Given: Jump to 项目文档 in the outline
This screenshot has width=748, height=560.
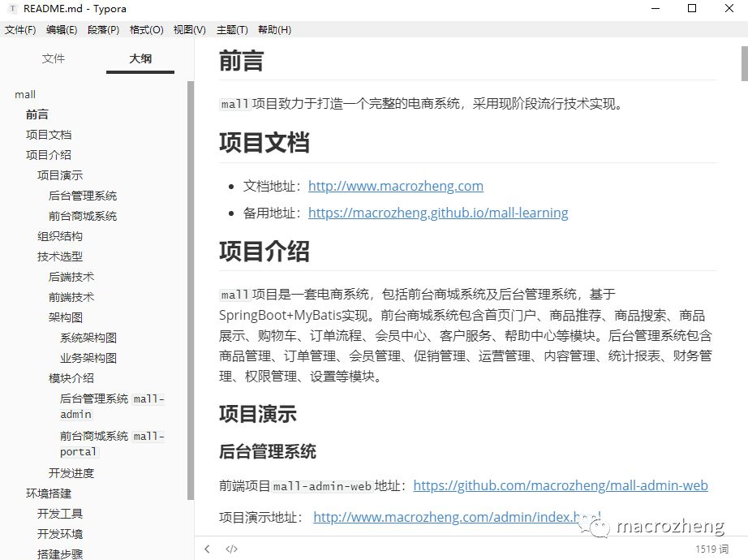Looking at the screenshot, I should point(49,135).
